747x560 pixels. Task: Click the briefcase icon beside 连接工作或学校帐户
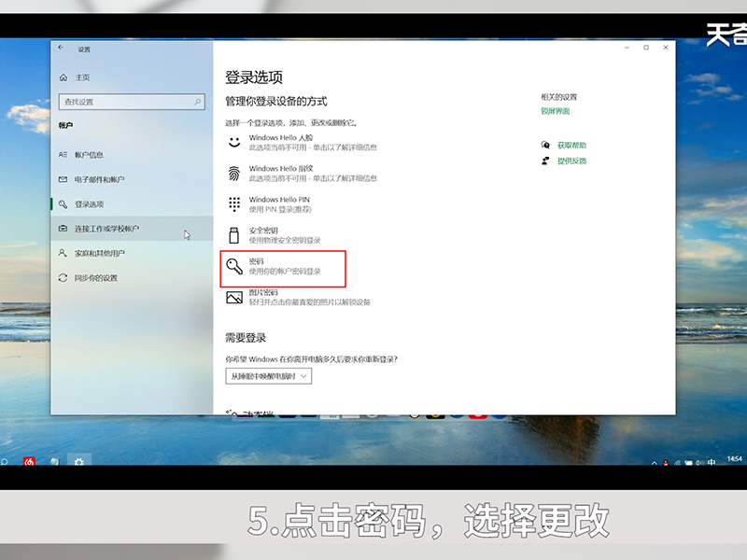(63, 229)
